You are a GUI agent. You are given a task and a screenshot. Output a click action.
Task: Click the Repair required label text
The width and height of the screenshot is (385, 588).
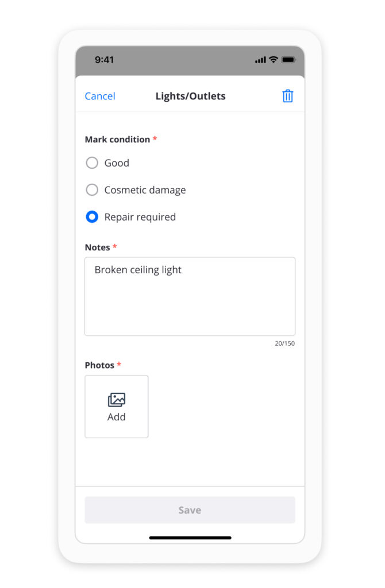(x=140, y=217)
